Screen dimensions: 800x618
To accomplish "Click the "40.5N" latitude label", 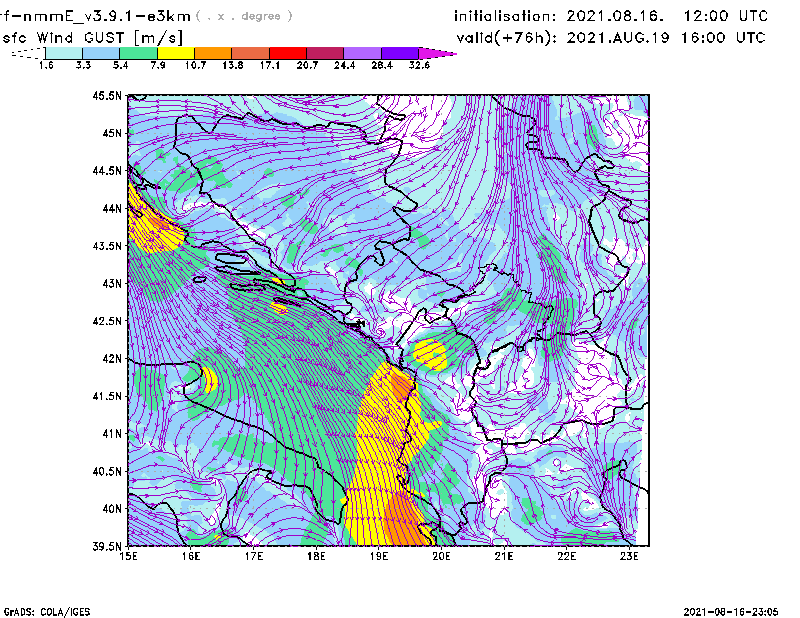I will [x=107, y=471].
